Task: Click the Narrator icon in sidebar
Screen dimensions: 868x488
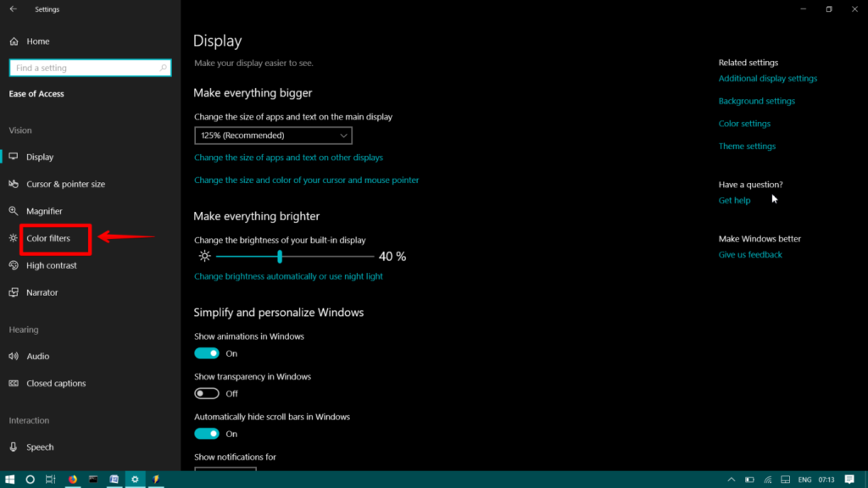Action: 14,292
